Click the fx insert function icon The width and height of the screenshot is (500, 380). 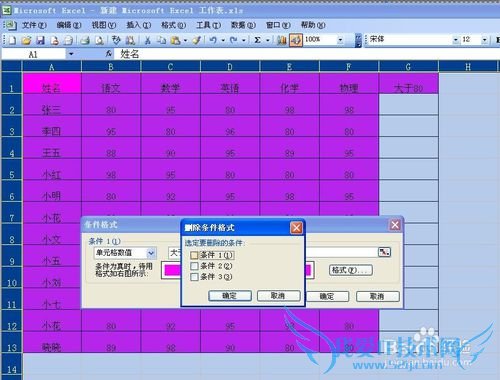pyautogui.click(x=109, y=54)
